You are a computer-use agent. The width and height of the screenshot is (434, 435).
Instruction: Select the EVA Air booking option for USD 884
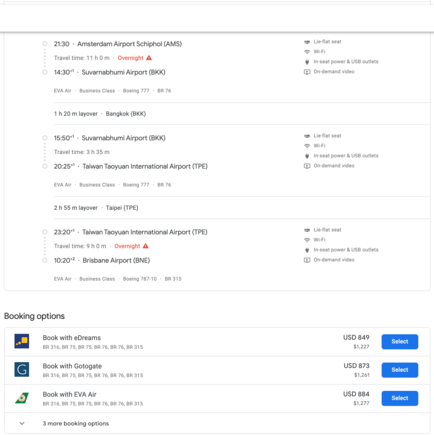[400, 398]
